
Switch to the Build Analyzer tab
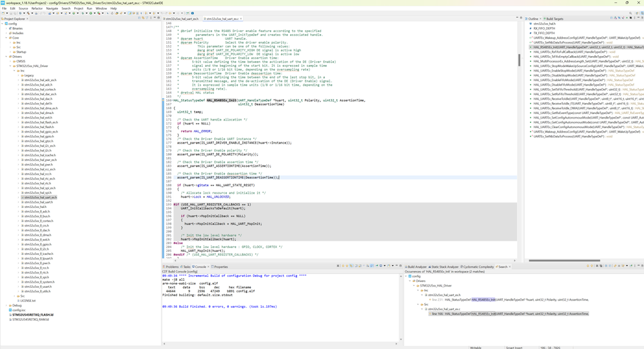point(416,267)
